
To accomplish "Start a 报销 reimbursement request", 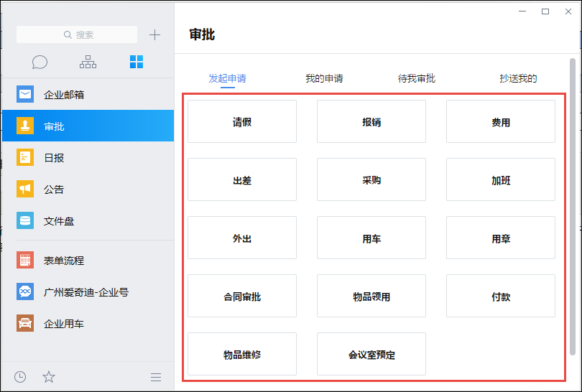I will (x=371, y=121).
